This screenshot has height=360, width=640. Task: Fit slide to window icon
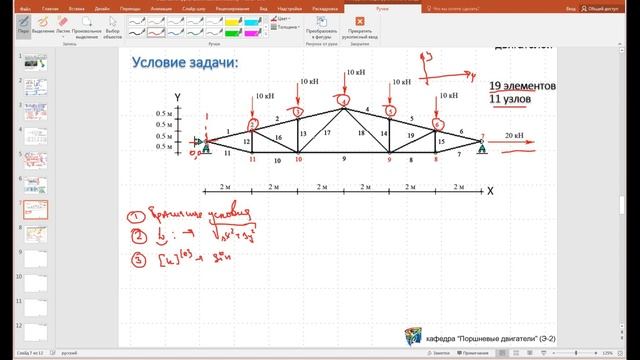click(x=620, y=353)
